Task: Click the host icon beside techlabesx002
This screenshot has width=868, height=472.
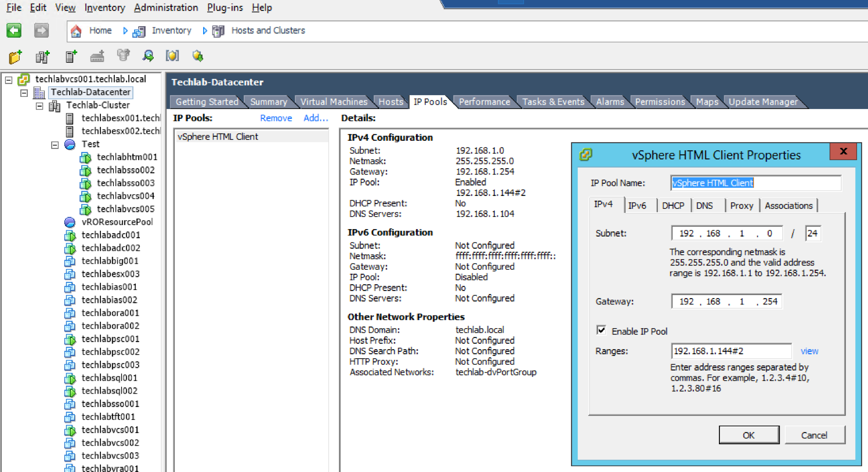Action: [x=70, y=132]
